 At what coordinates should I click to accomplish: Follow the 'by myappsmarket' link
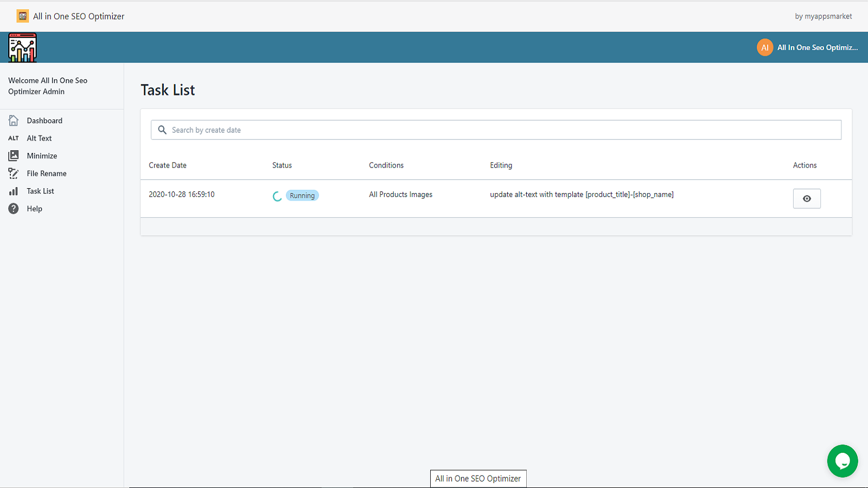(823, 16)
